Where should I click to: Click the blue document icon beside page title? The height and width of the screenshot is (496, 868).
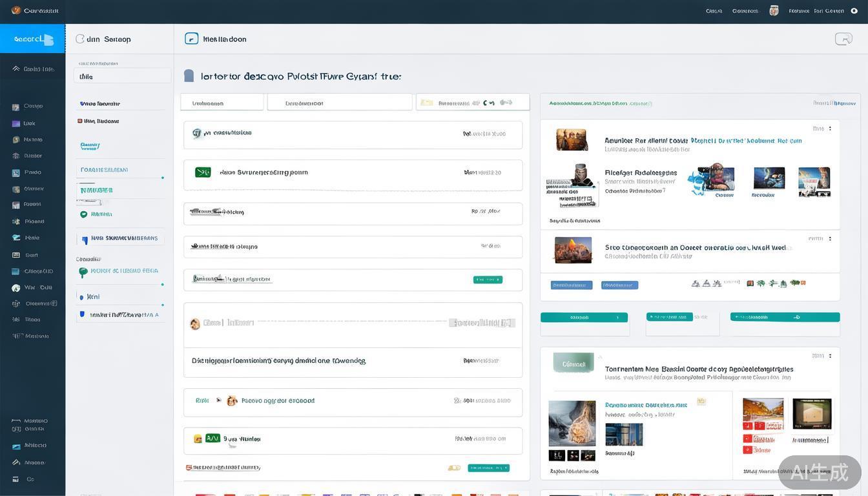[189, 76]
